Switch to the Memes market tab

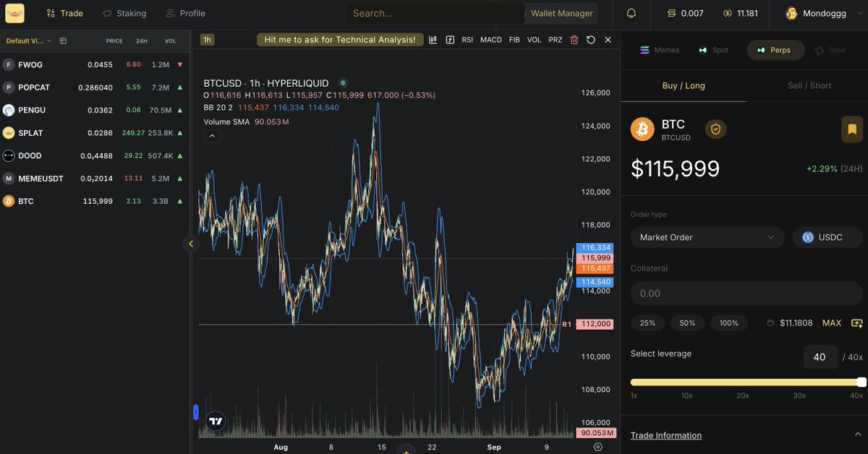click(660, 50)
